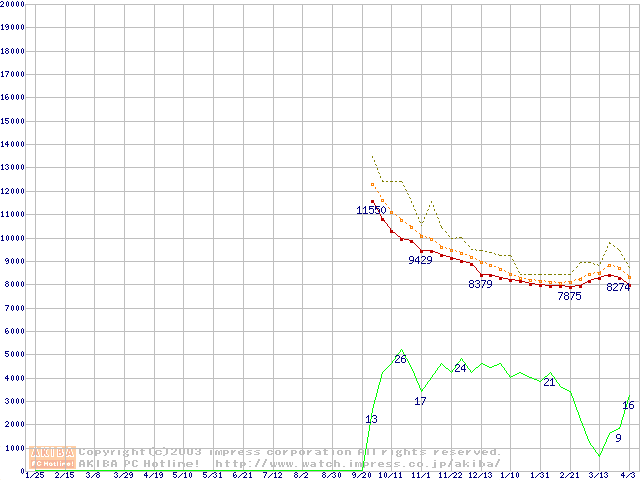Click the 4/3 date on x-axis

click(x=628, y=475)
